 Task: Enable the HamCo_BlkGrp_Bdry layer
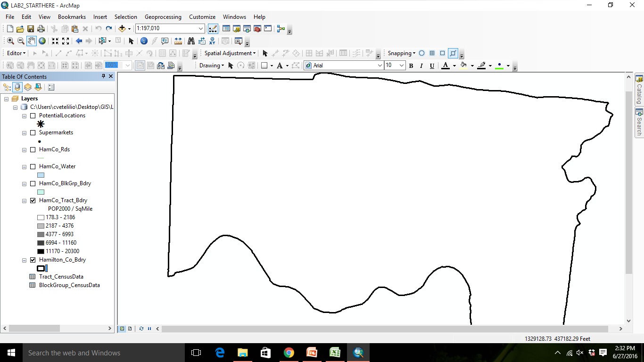point(33,183)
